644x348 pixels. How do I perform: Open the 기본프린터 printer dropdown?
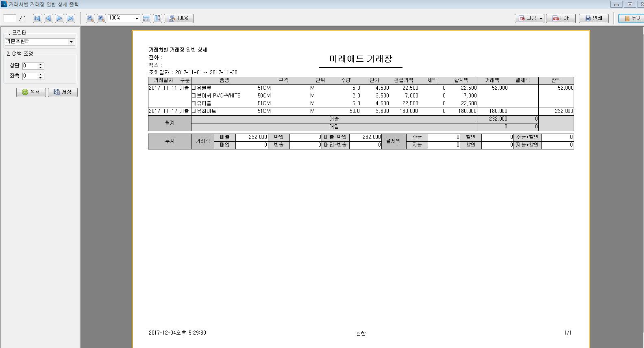pyautogui.click(x=71, y=42)
